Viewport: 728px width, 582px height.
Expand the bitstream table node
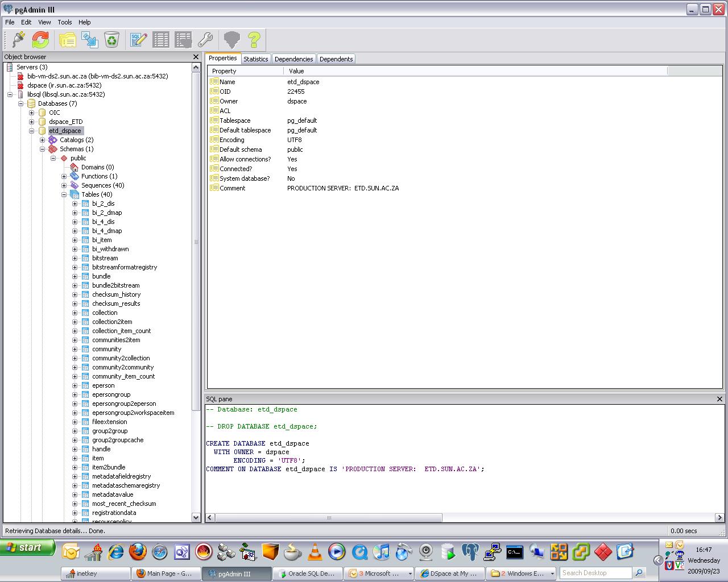[x=75, y=258]
